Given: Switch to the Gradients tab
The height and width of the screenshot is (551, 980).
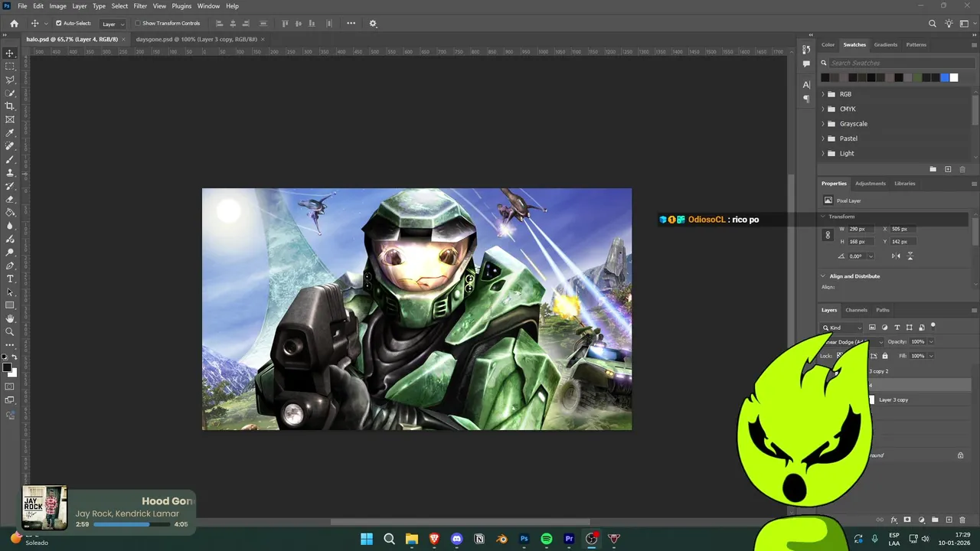Looking at the screenshot, I should (886, 44).
